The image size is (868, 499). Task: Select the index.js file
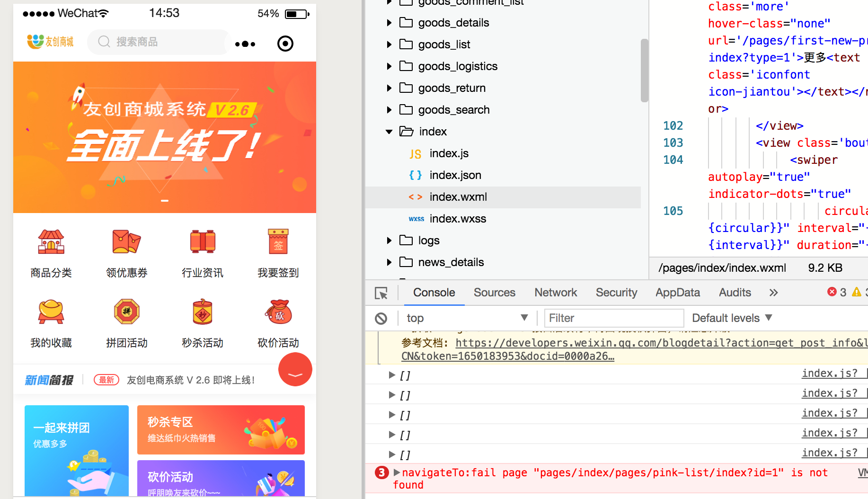pos(449,153)
